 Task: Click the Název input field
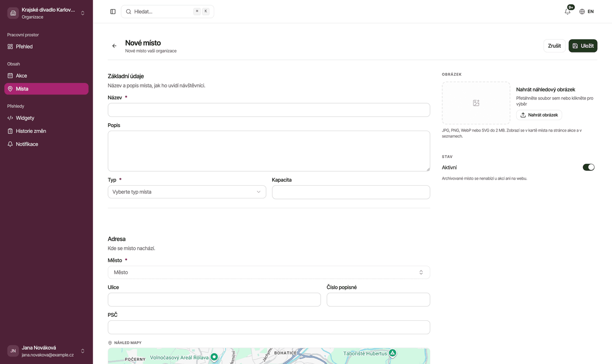tap(269, 110)
